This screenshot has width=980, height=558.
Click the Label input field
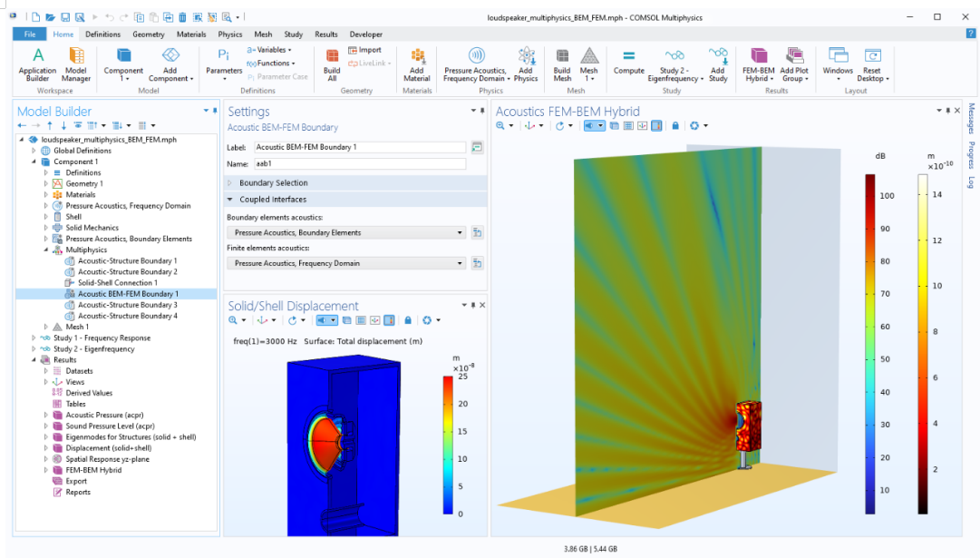pyautogui.click(x=360, y=147)
